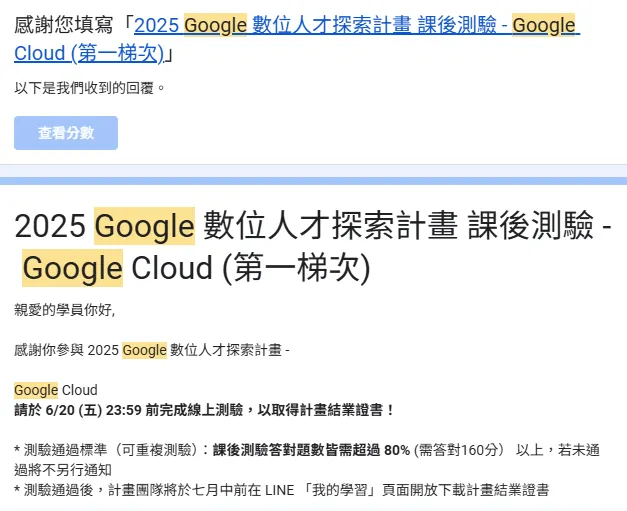The height and width of the screenshot is (511, 627).
Task: Click the standalone Google Cloud text line
Action: [56, 390]
